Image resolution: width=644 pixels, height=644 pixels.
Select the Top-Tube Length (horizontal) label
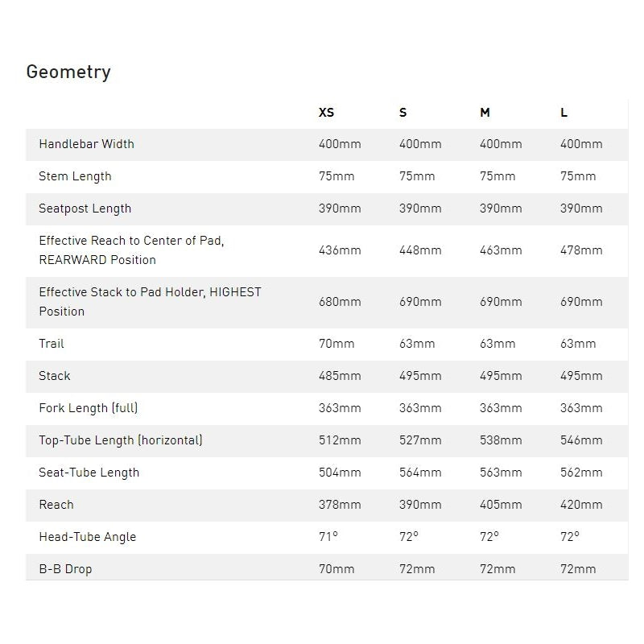(121, 440)
